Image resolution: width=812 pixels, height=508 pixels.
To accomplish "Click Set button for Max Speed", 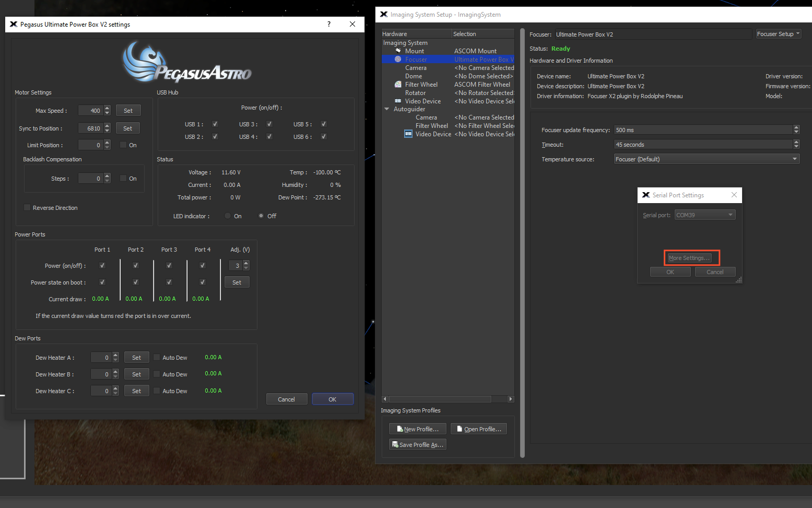I will pos(128,110).
